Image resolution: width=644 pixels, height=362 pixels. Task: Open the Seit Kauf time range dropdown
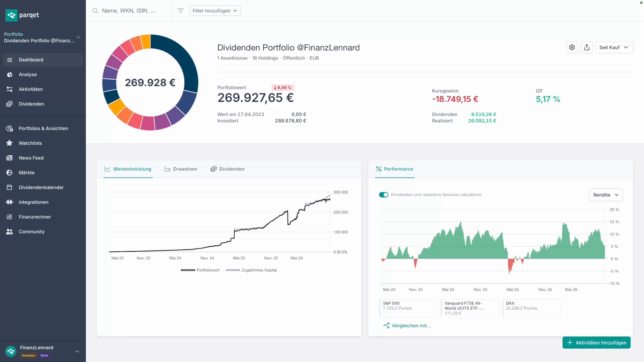[x=614, y=47]
